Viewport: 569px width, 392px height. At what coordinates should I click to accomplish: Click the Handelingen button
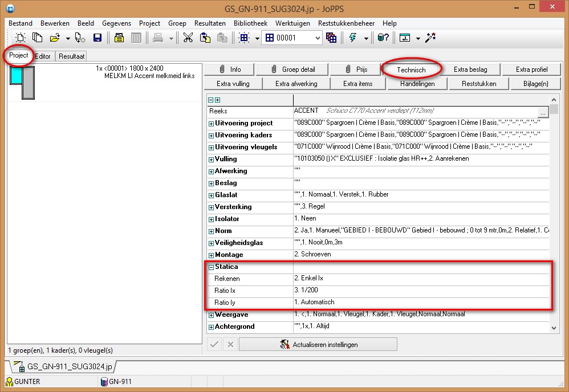(417, 83)
